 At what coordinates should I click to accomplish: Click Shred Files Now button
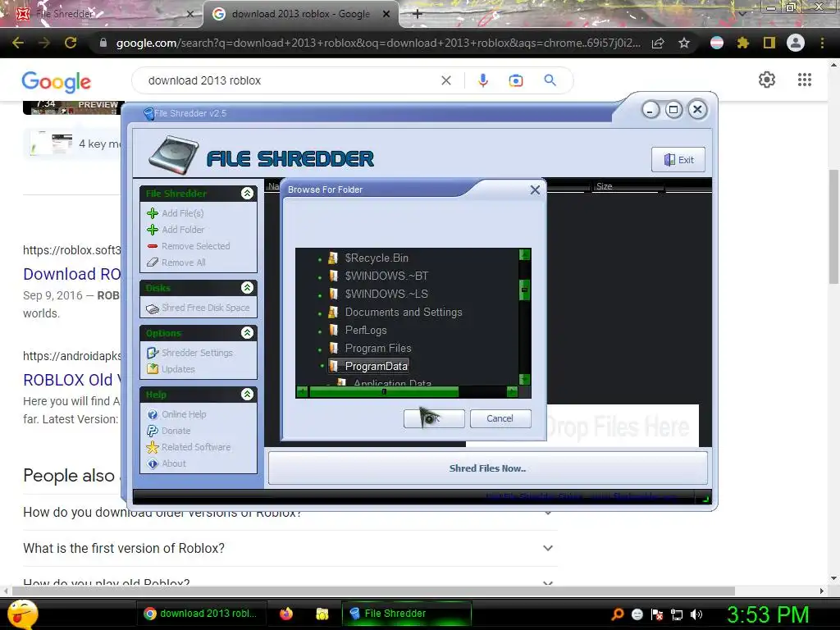(x=487, y=468)
